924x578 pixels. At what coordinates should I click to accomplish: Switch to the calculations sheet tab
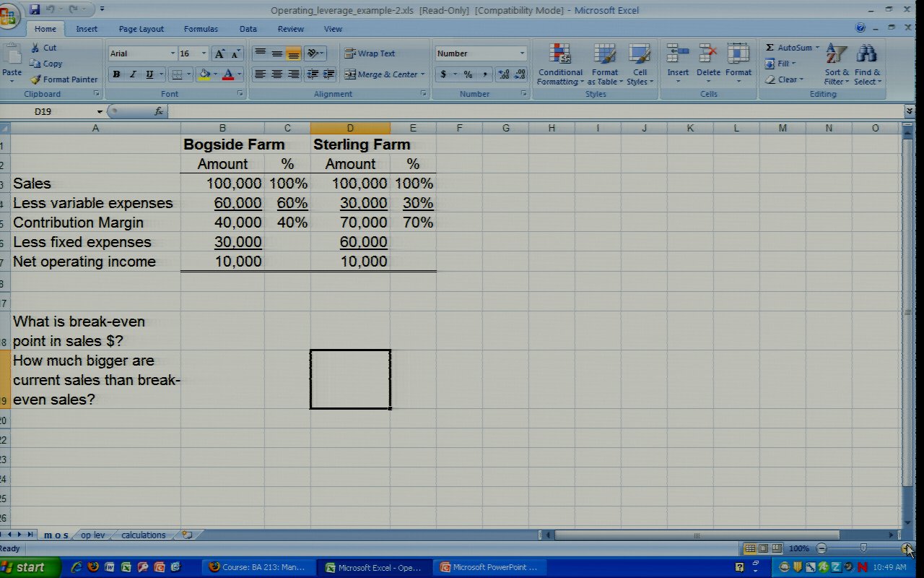pos(143,535)
